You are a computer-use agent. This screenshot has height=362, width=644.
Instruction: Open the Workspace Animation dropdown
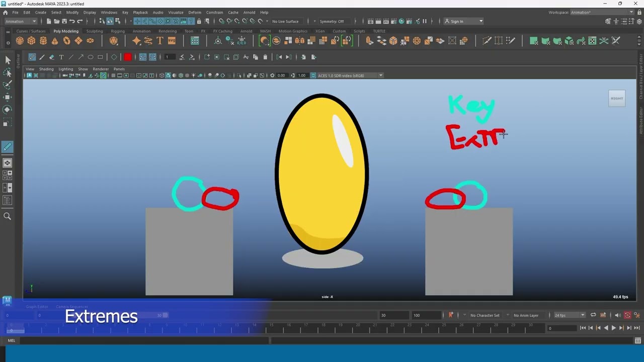pos(602,12)
